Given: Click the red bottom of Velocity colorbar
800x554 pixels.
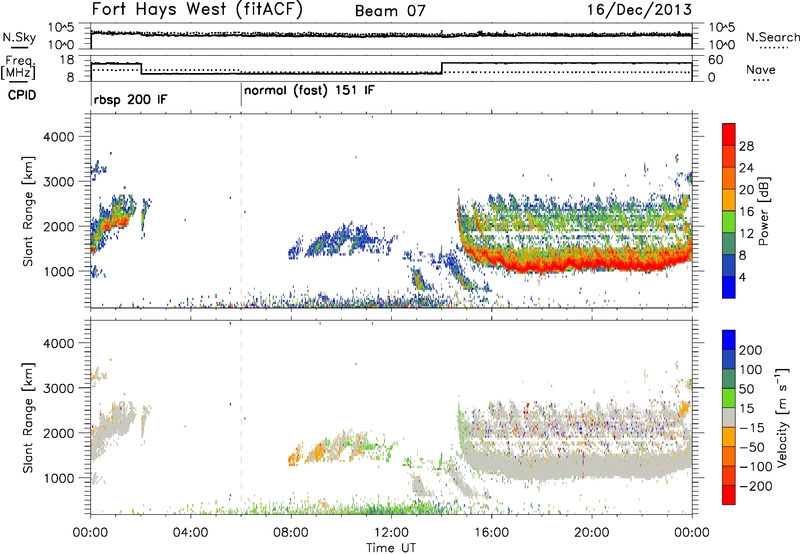Looking at the screenshot, I should point(729,495).
